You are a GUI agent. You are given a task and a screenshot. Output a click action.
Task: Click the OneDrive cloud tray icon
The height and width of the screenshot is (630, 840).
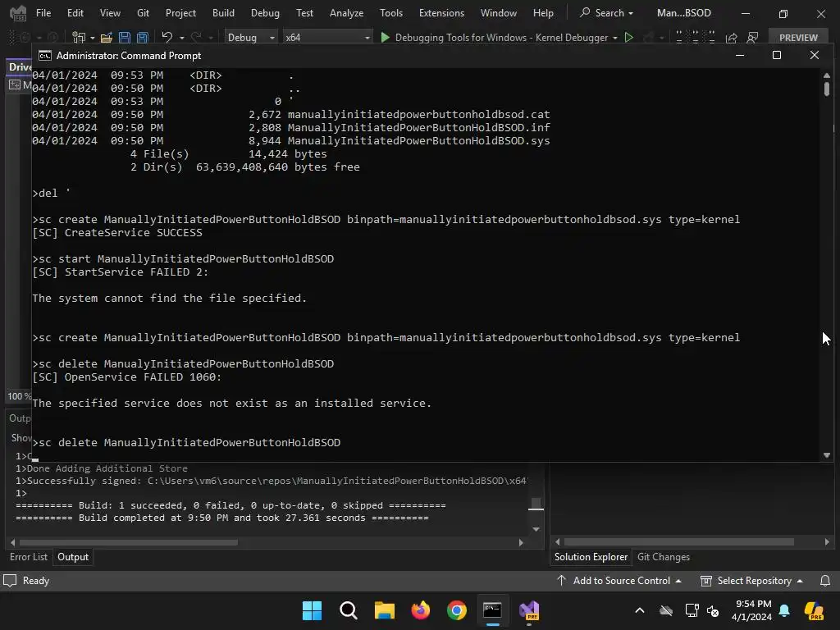666,610
